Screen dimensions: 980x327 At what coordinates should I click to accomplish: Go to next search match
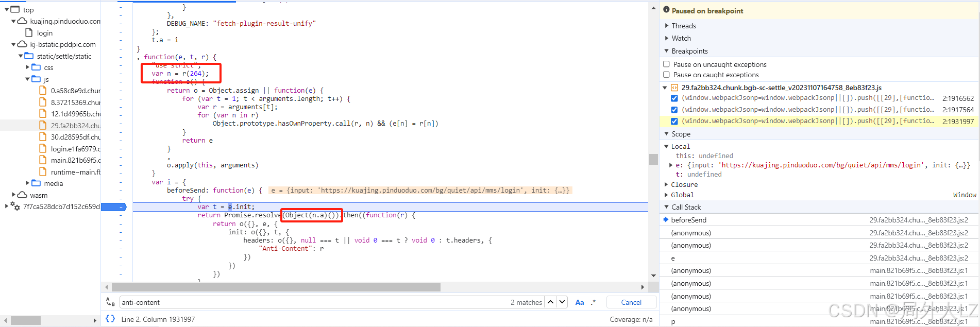(562, 302)
